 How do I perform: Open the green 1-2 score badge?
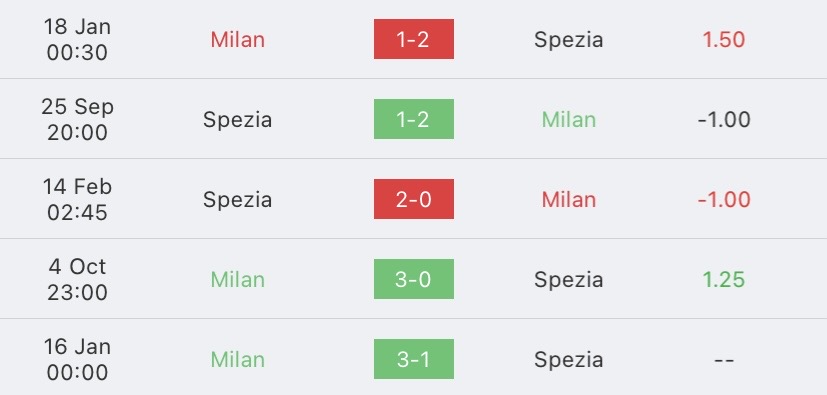pos(414,119)
